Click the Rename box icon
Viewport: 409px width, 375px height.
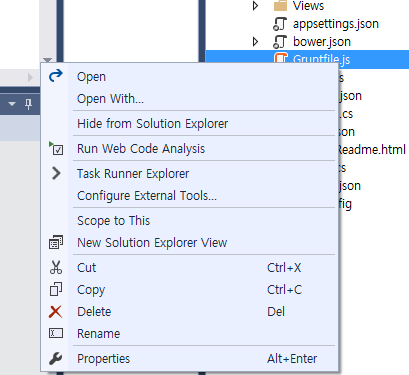click(56, 333)
